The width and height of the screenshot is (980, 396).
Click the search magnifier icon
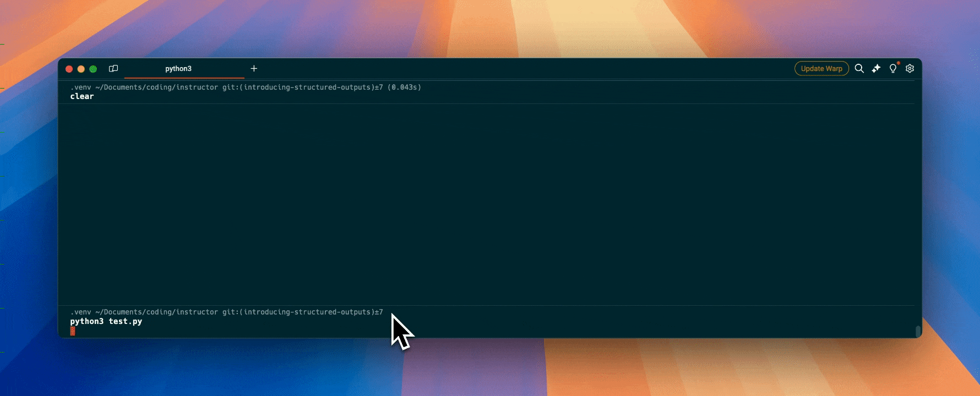(859, 69)
